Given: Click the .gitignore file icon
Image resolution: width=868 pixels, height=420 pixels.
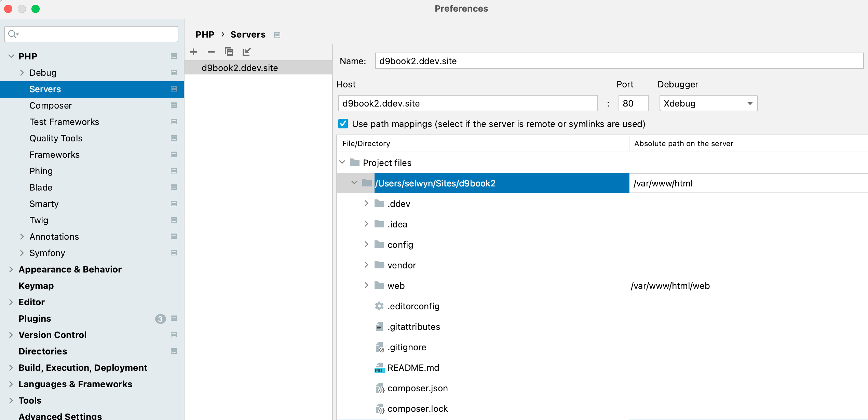Looking at the screenshot, I should pos(380,347).
